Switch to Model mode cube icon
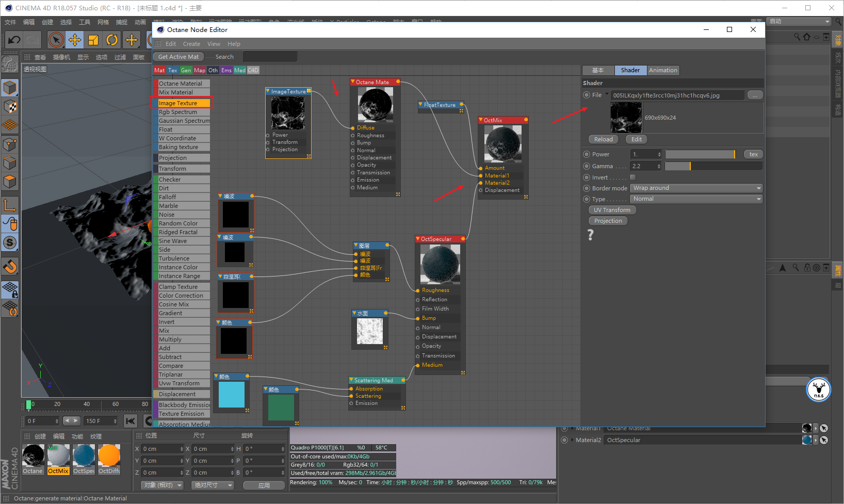Image resolution: width=844 pixels, height=504 pixels. coord(10,88)
